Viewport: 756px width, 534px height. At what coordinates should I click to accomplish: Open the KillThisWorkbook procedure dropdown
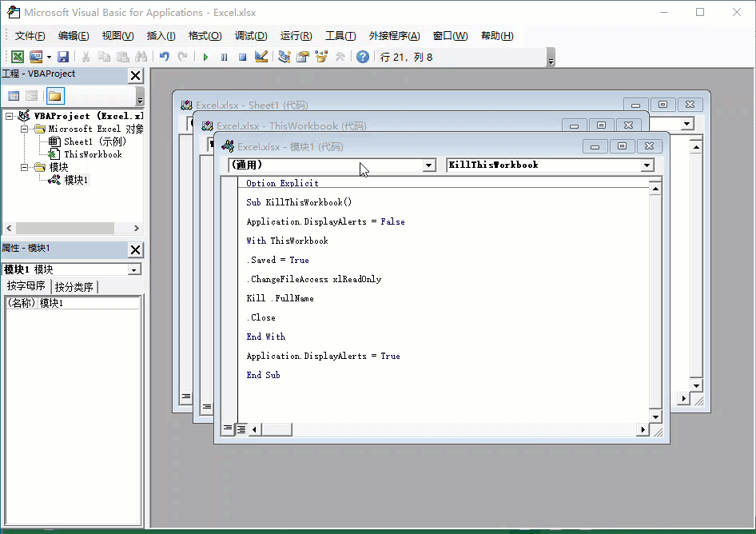click(x=647, y=165)
